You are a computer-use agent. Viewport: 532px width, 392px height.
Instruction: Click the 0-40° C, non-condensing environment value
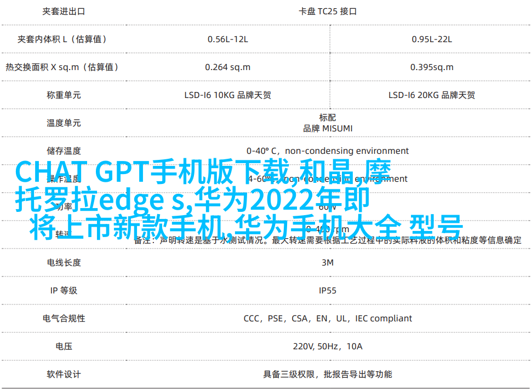(x=328, y=151)
